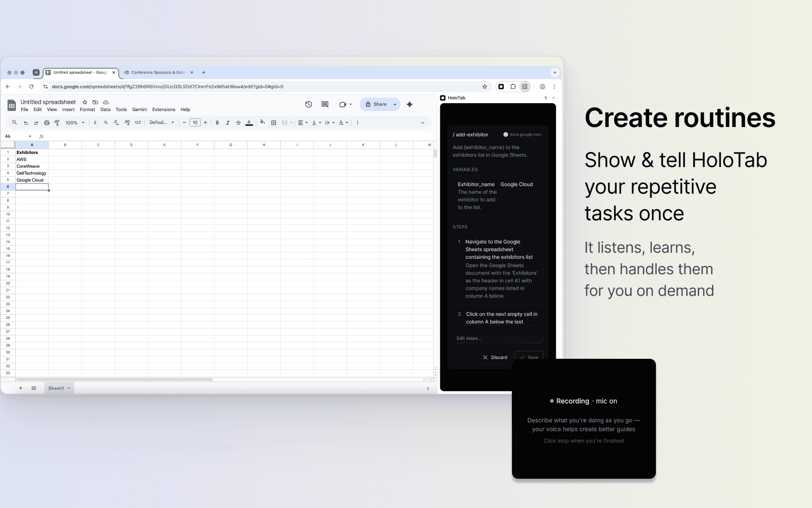The width and height of the screenshot is (812, 508).
Task: Click the text color underlined A
Action: coord(249,123)
